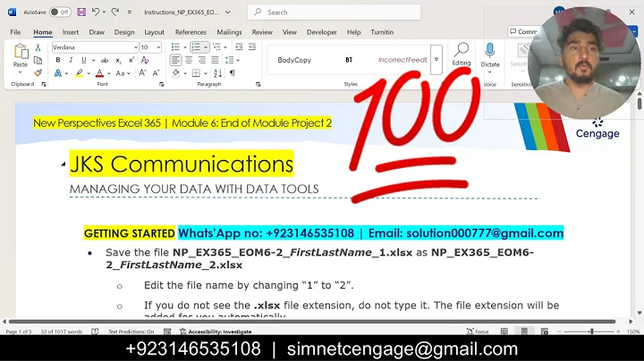Screen dimensions: 644x361
Task: Switch to the Insert tab
Action: pos(71,32)
